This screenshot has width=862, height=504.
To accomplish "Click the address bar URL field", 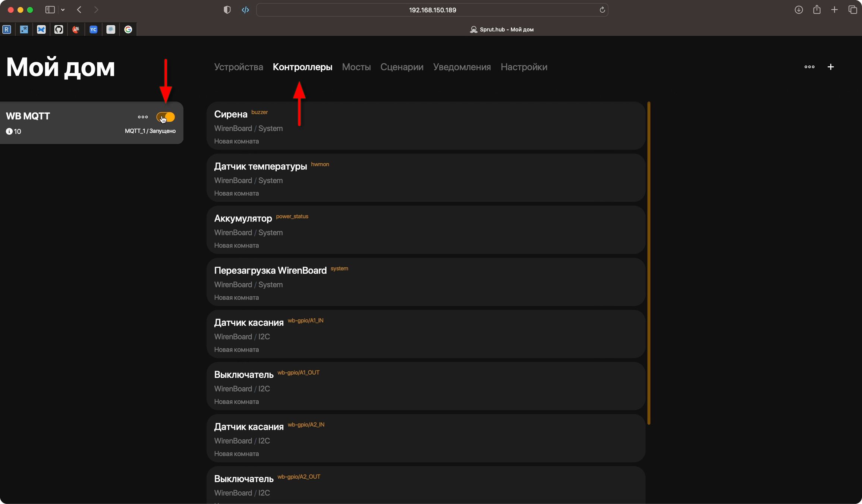I will [x=431, y=10].
